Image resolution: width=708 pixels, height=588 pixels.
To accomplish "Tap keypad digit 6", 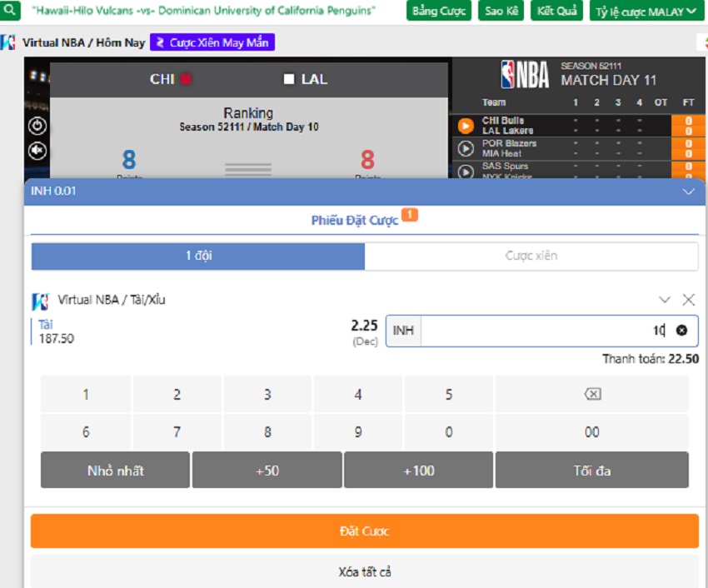I will pyautogui.click(x=86, y=432).
